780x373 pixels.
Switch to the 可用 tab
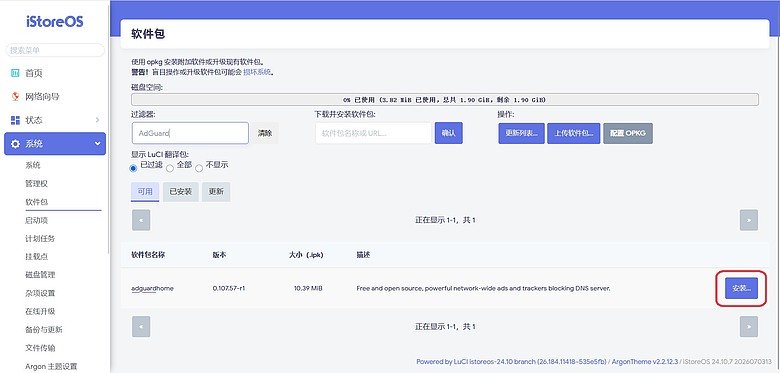click(x=145, y=191)
